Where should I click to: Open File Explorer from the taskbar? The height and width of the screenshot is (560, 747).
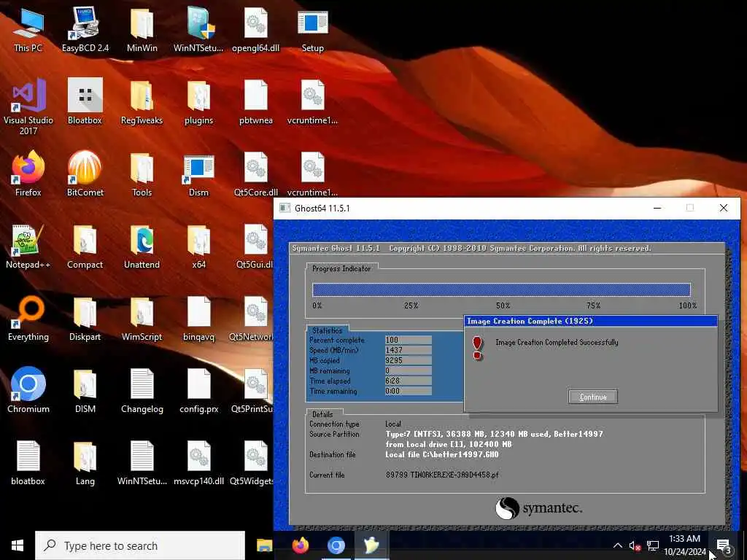coord(264,545)
